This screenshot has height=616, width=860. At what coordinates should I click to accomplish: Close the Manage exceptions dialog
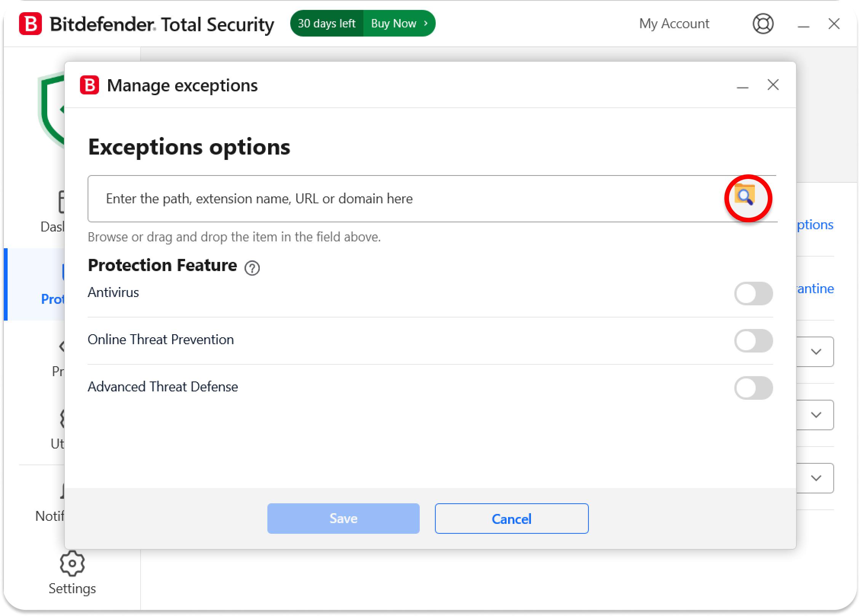[x=773, y=85]
